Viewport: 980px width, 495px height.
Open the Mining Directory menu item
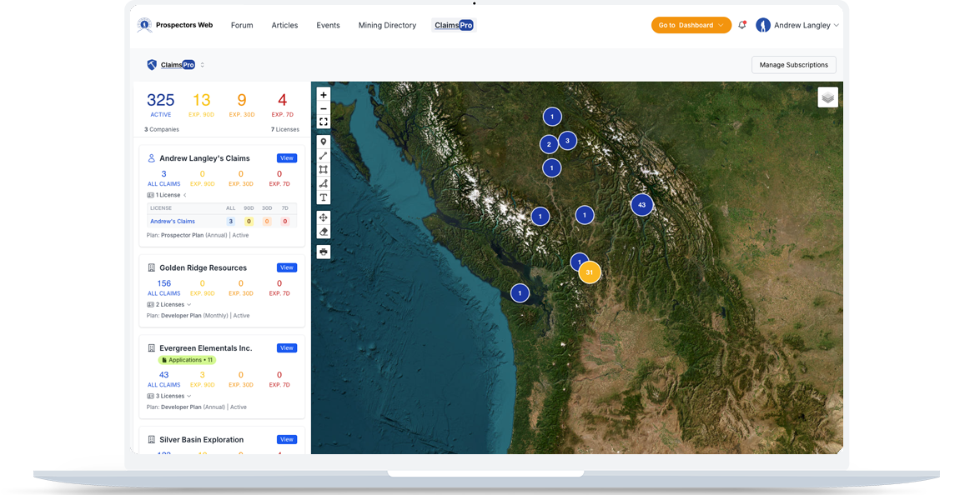click(x=387, y=25)
